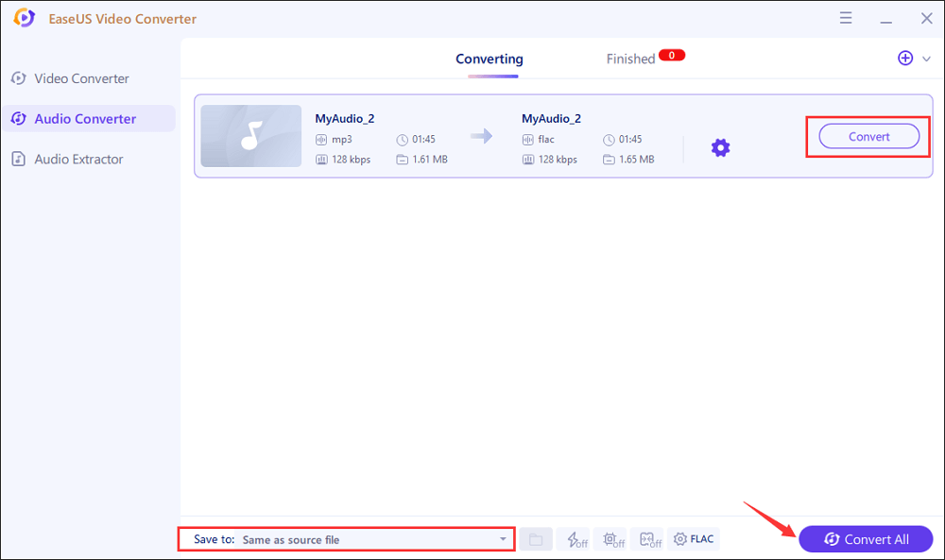The width and height of the screenshot is (945, 560).
Task: Select the Converting tab
Action: 489,58
